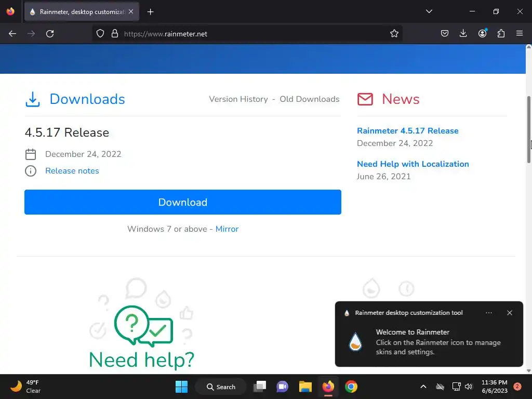Open the Windows Start menu

(181, 387)
